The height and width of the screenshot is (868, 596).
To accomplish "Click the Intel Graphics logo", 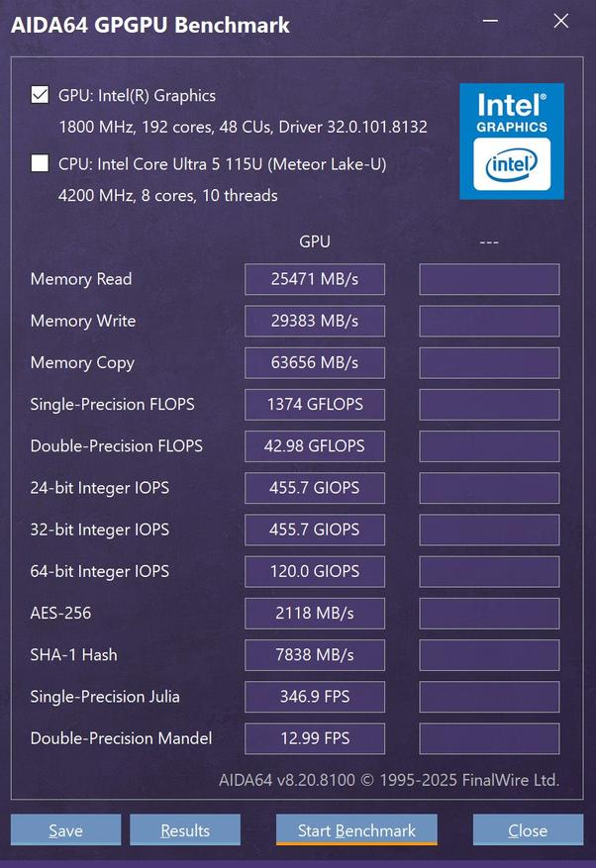I will click(511, 141).
